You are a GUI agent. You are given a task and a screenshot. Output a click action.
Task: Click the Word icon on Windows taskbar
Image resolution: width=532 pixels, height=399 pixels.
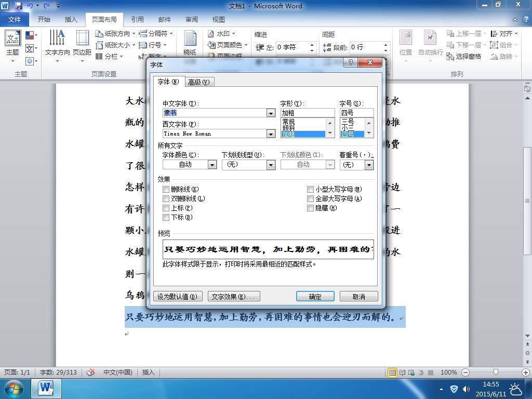pos(46,389)
